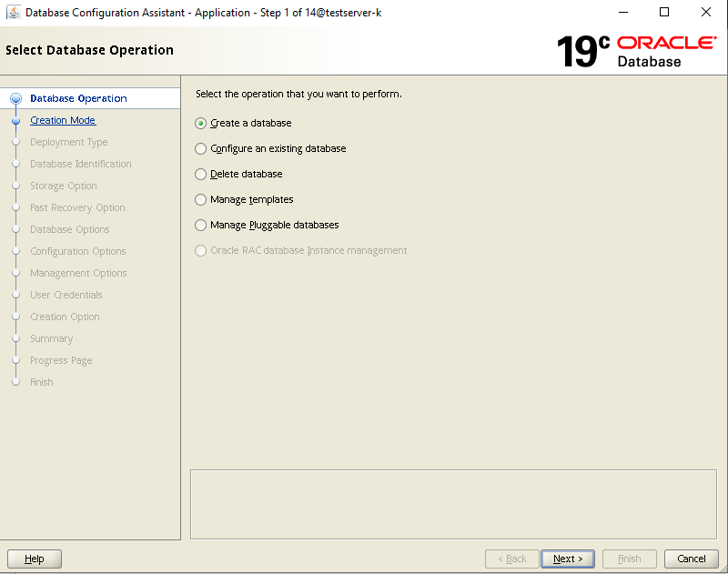Select the 'Create a database' radio button
The image size is (728, 574).
[x=200, y=124]
